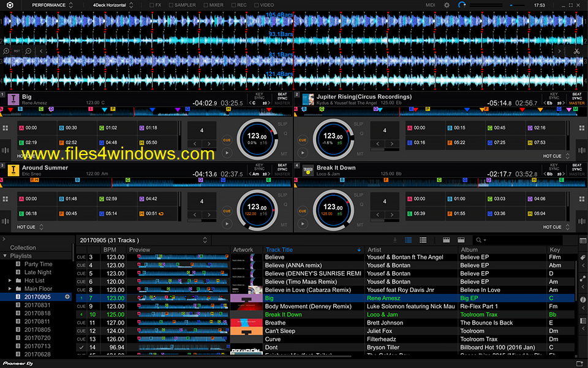
Task: Click deck 1 track overview waveform
Action: pos(146,111)
